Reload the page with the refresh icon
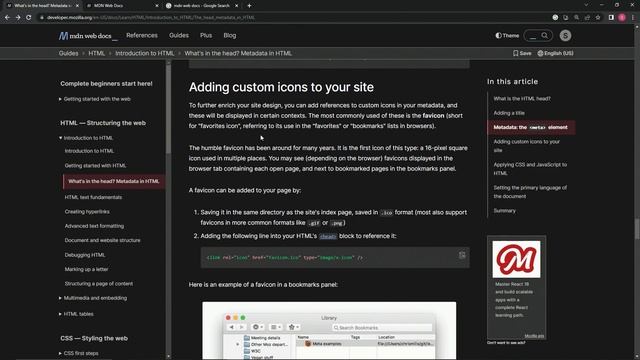 point(29,18)
